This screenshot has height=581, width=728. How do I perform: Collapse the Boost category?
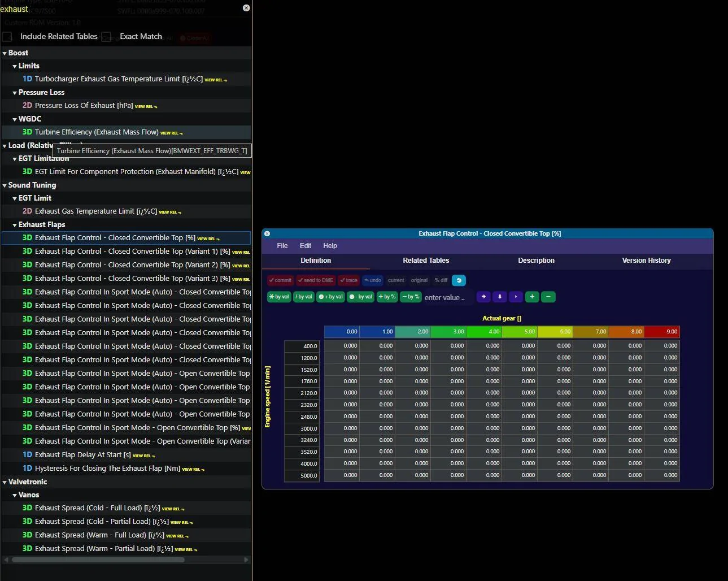(x=5, y=53)
